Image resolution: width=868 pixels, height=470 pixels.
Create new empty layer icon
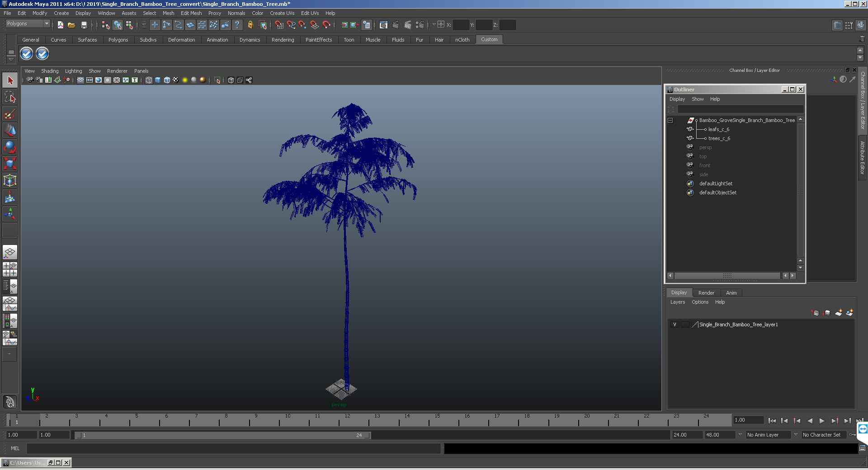[x=839, y=313]
